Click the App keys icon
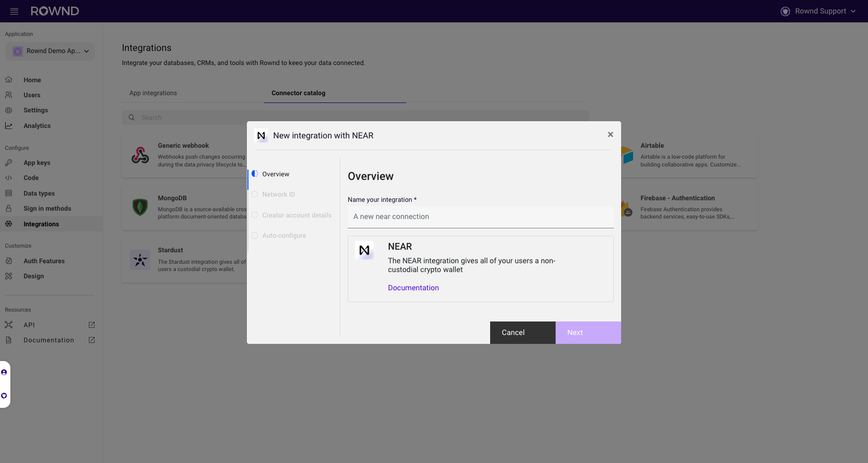The image size is (868, 463). click(x=9, y=162)
